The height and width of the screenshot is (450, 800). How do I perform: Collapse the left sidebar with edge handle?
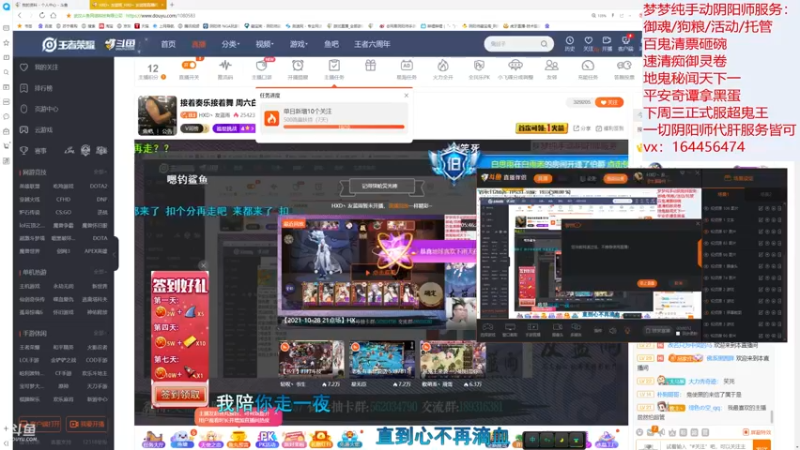[x=116, y=253]
